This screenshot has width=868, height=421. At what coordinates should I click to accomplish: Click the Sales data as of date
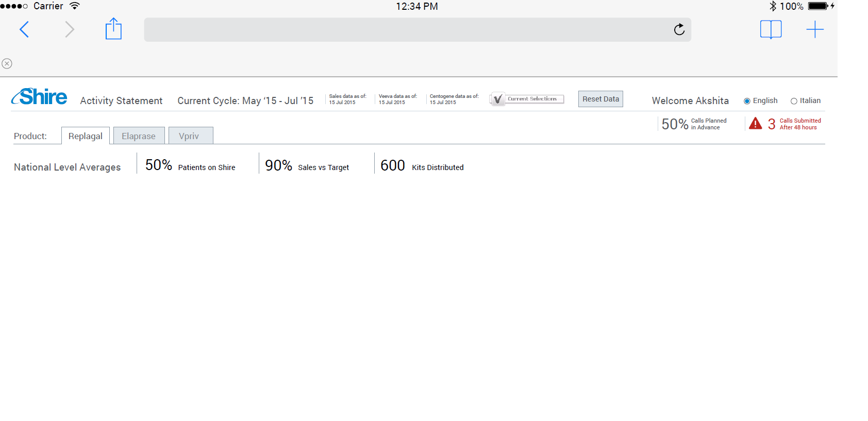pos(348,99)
